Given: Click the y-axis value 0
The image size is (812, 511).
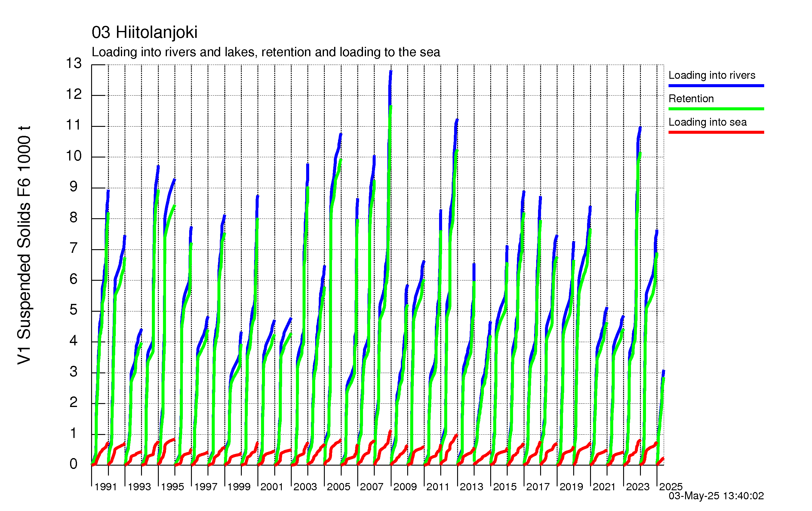Looking at the screenshot, I should 73,464.
